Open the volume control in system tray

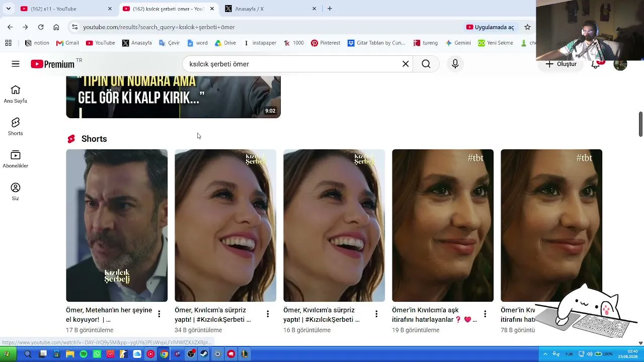[x=589, y=354]
